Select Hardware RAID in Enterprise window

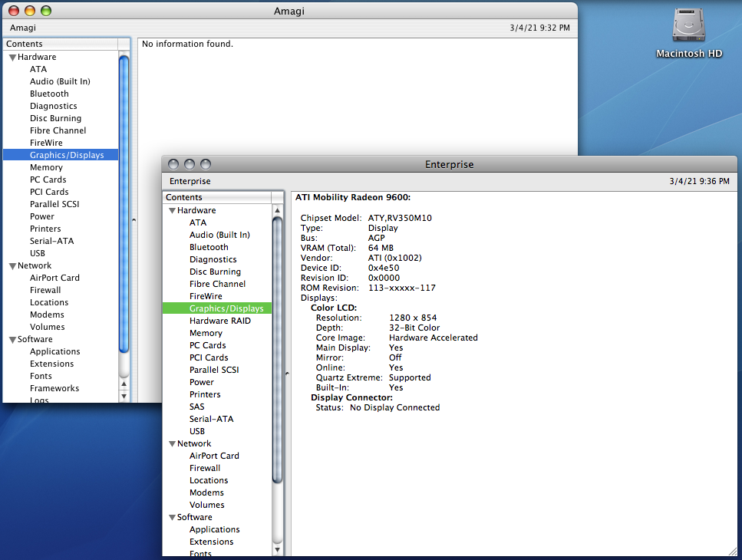(x=220, y=321)
